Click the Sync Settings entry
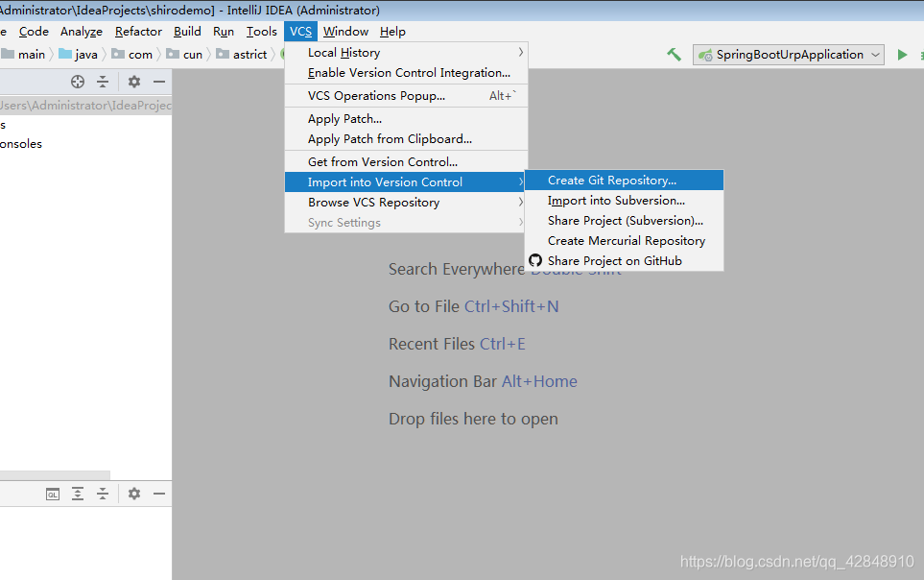Viewport: 924px width, 580px height. (x=406, y=222)
